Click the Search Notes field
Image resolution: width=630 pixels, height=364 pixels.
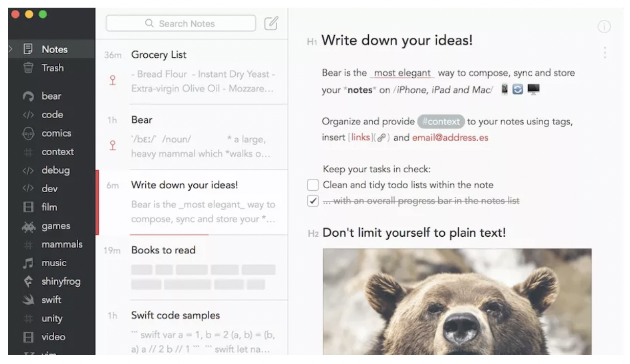click(x=181, y=24)
